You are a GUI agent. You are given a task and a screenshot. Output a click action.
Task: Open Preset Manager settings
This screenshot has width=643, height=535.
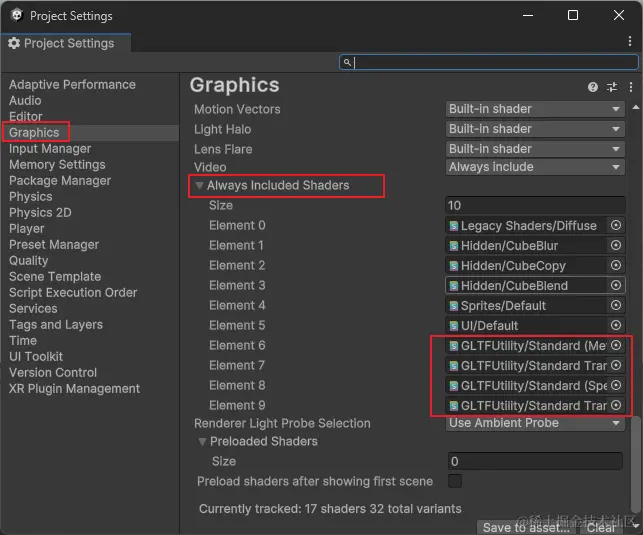(54, 244)
